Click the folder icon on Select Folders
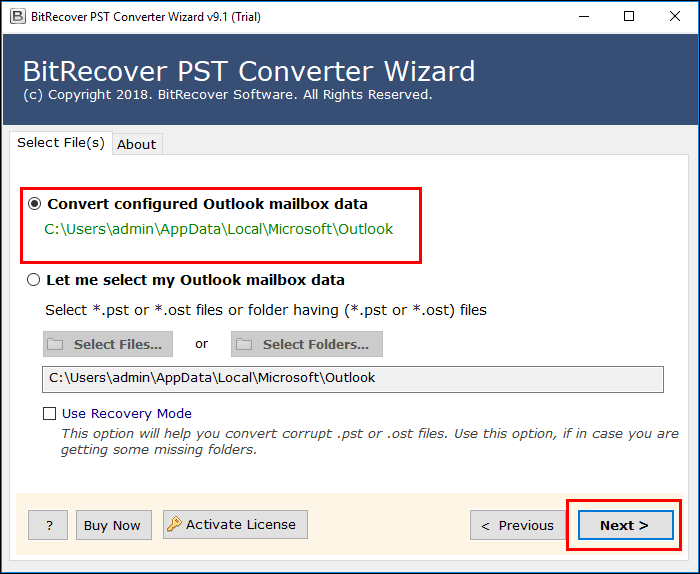This screenshot has width=700, height=574. 245,345
